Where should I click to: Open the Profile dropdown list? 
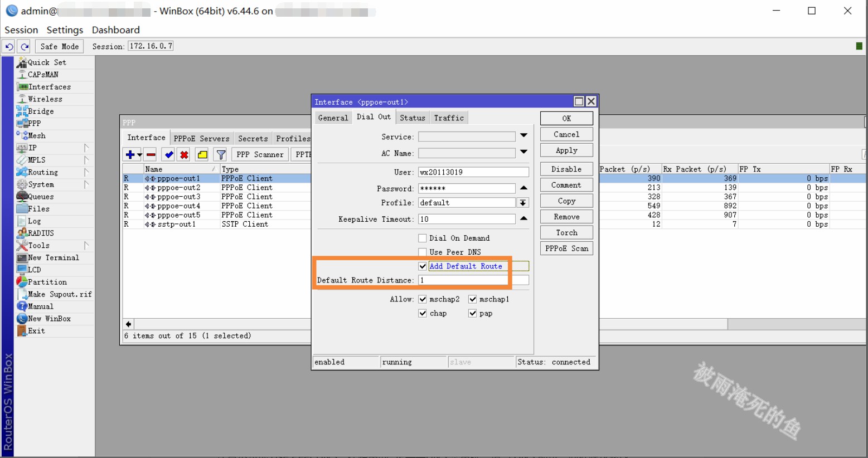(x=523, y=203)
